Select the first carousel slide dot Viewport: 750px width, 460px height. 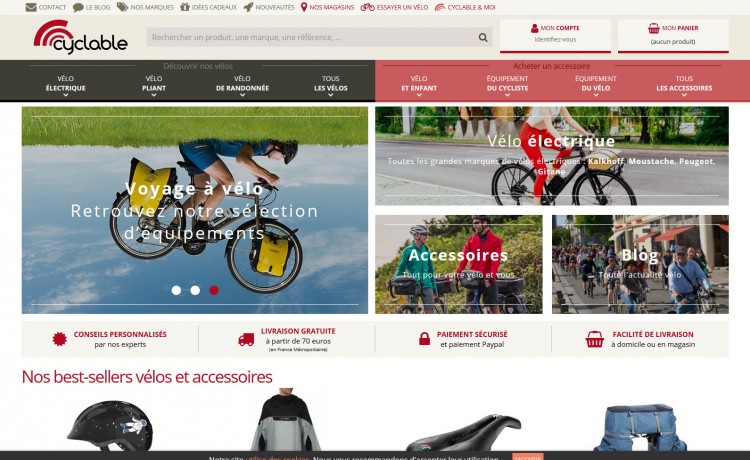(176, 290)
